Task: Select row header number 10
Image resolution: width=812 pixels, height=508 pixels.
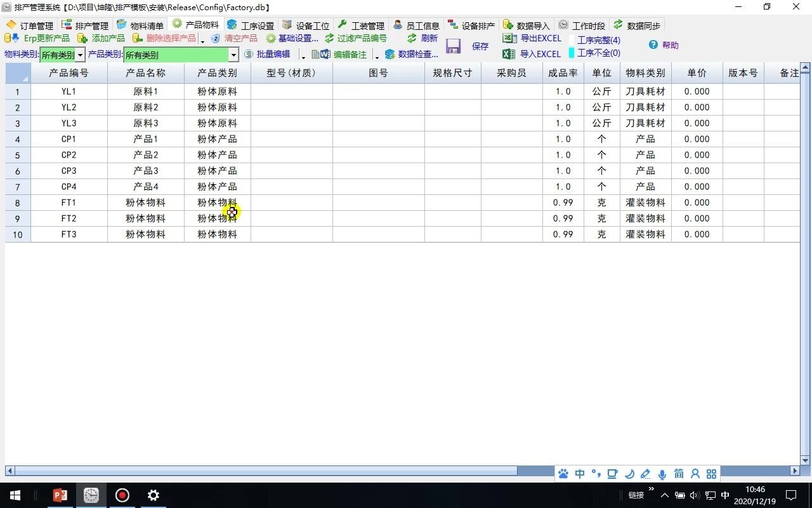Action: [x=18, y=234]
